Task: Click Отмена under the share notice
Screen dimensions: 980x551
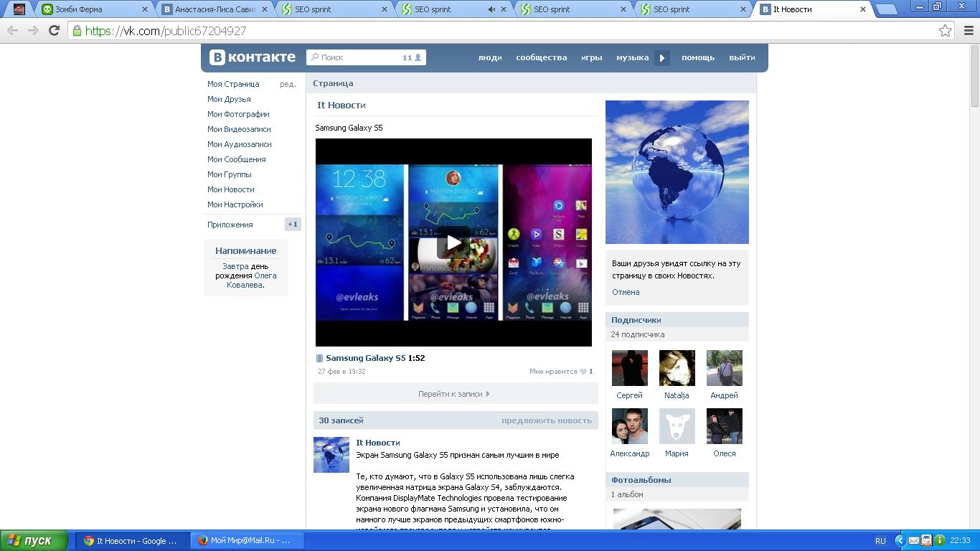Action: (626, 292)
